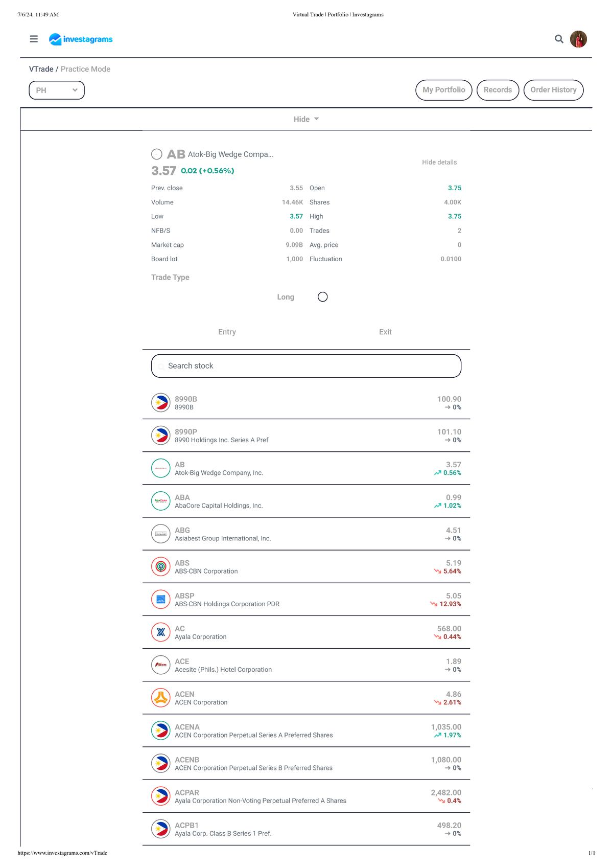Open the hamburger navigation menu
Screen dimensions: 613x868
[x=34, y=39]
